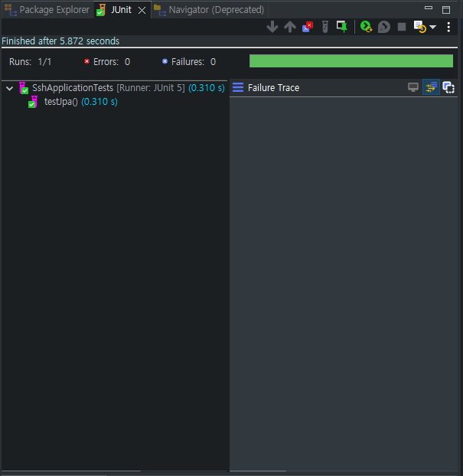Switch to Package Explorer tab

coord(47,10)
